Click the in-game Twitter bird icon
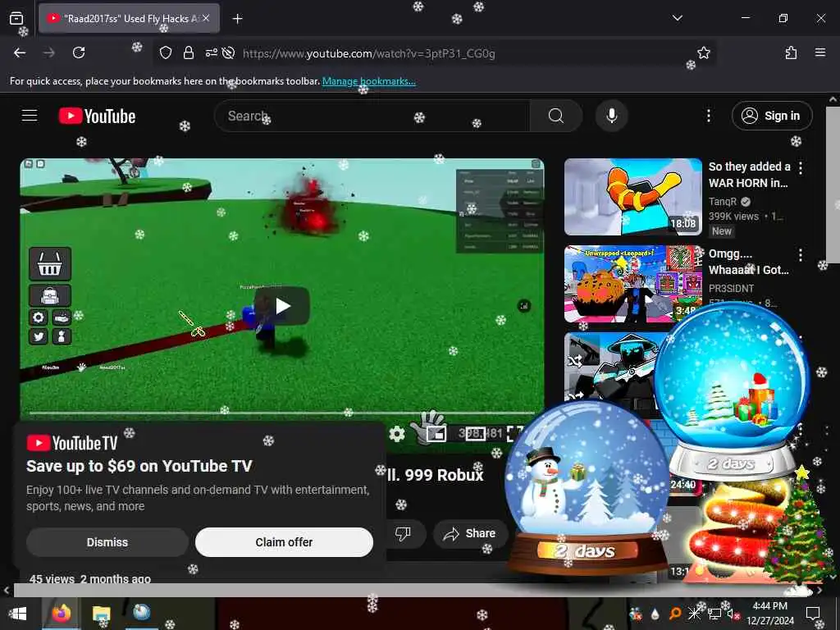This screenshot has height=630, width=840. tap(39, 336)
